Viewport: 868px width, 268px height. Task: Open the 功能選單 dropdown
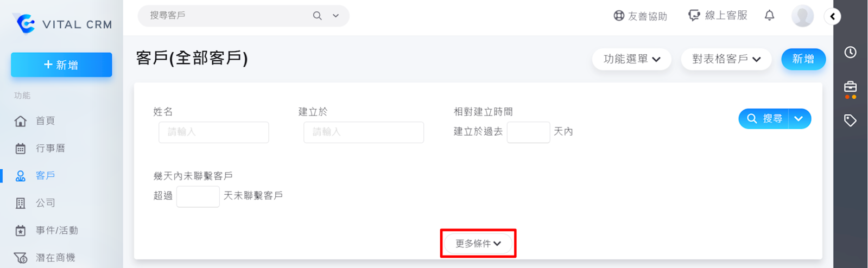[632, 59]
